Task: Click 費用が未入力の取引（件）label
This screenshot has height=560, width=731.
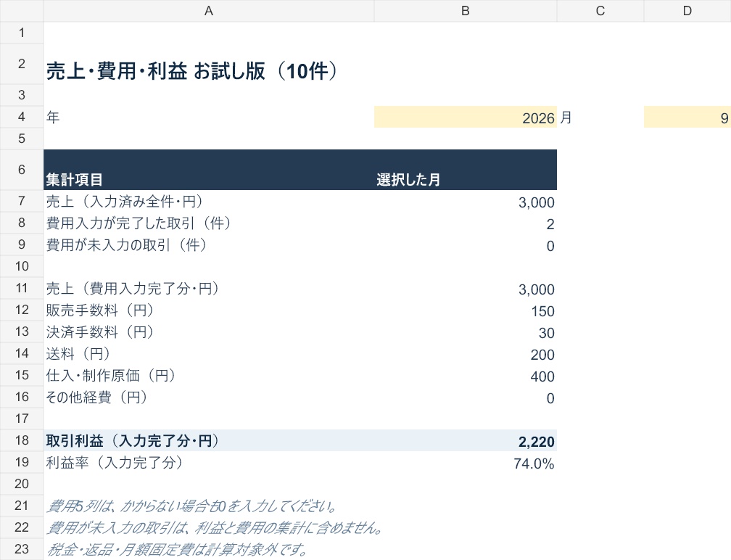Action: point(126,244)
